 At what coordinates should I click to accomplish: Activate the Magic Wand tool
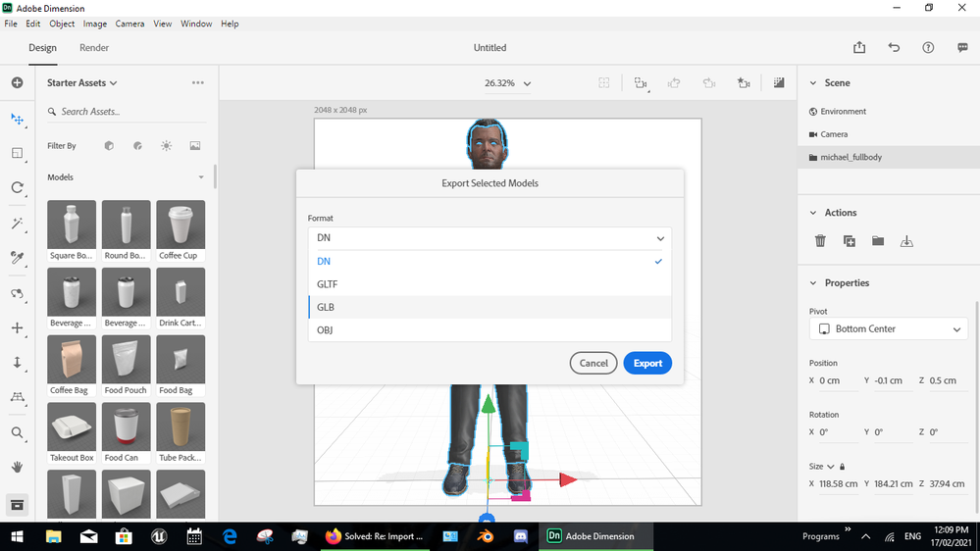(17, 224)
